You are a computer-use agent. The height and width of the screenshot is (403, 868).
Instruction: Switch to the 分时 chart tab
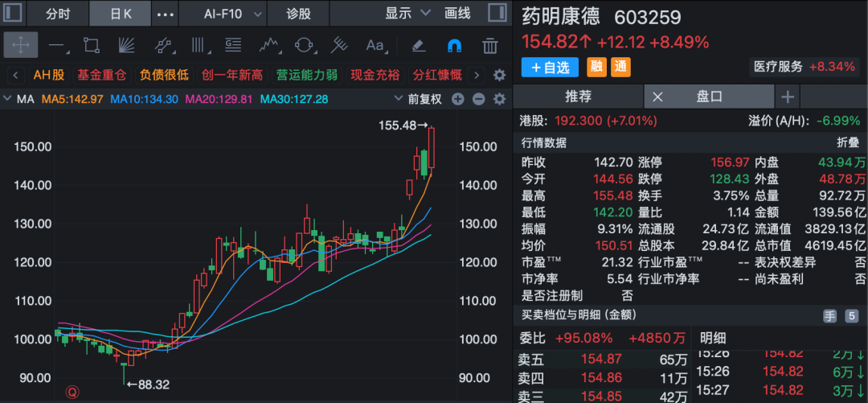coord(58,14)
